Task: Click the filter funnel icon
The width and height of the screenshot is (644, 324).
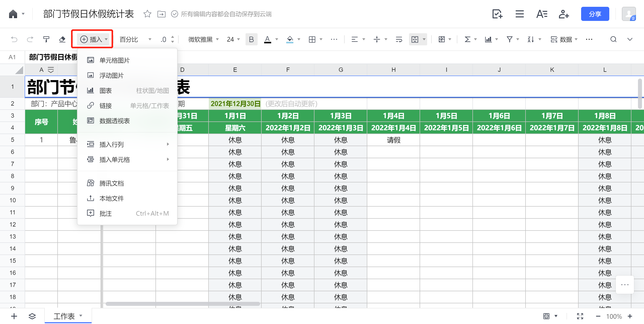Action: point(509,39)
